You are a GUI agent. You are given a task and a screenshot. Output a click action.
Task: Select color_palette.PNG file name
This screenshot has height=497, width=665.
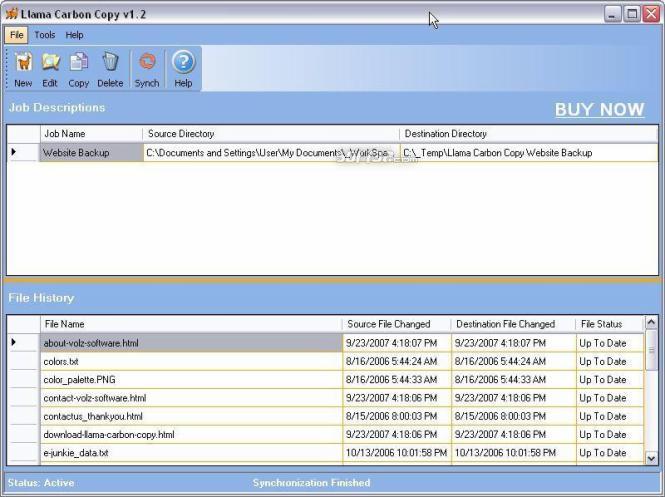click(191, 380)
